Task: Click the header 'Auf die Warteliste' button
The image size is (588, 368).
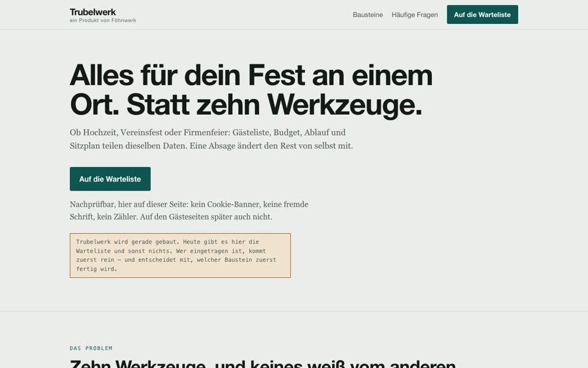Action: [482, 15]
